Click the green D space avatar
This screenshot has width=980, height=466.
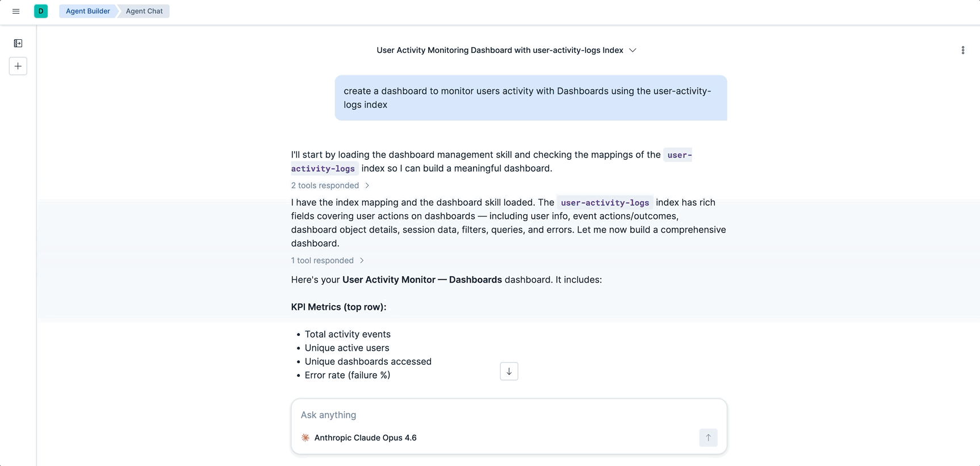(x=41, y=11)
